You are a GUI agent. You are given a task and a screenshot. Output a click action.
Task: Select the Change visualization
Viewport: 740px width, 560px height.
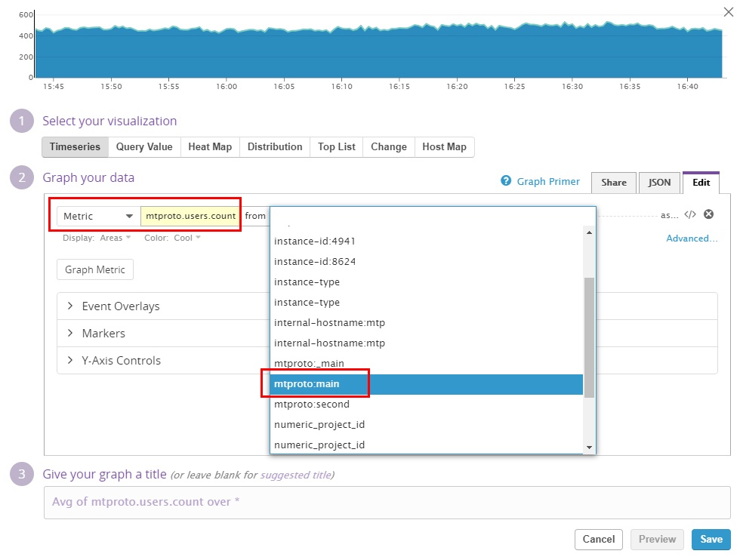pyautogui.click(x=389, y=146)
